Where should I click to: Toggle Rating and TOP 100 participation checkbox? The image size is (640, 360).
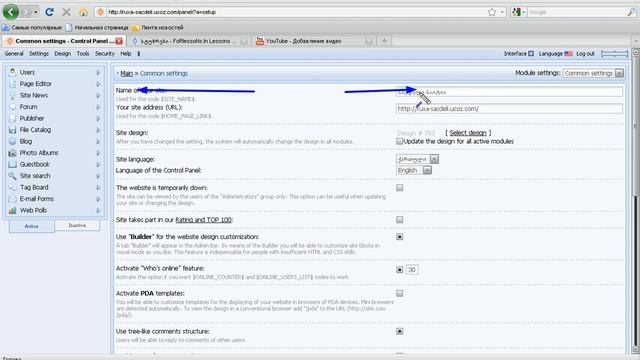400,220
